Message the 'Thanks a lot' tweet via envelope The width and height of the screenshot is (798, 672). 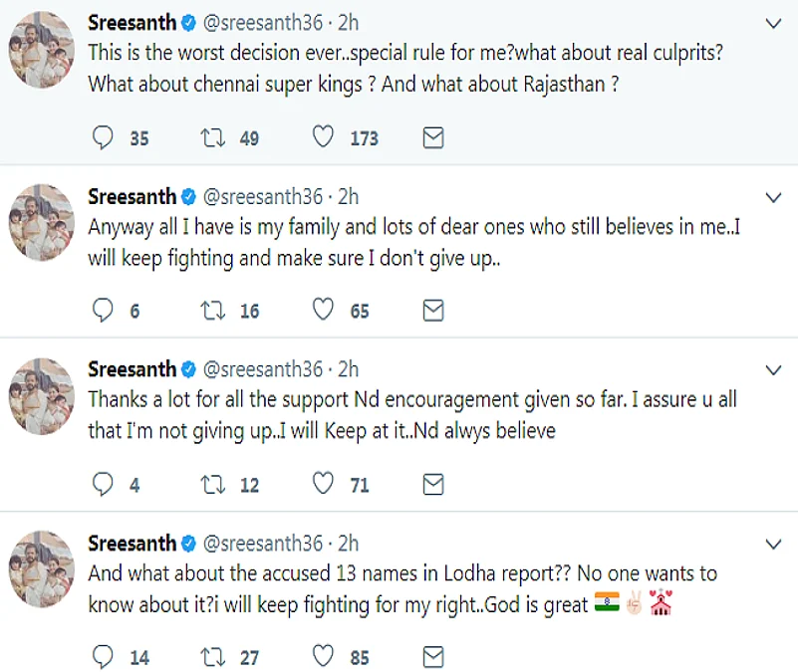(x=433, y=485)
